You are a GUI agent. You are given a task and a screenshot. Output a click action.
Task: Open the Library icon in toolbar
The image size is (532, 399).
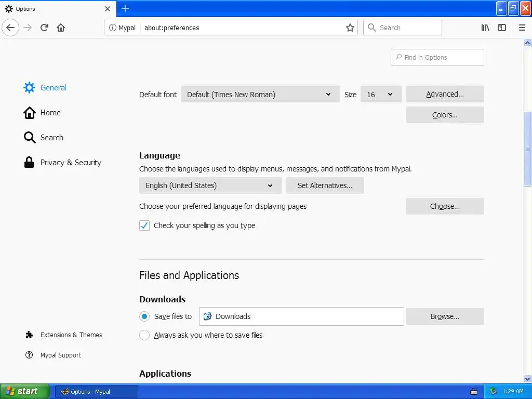(x=485, y=28)
